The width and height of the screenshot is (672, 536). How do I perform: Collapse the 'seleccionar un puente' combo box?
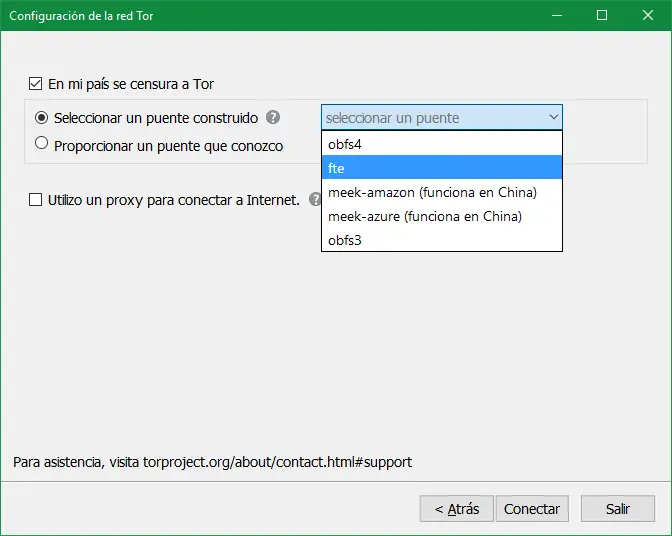tap(442, 117)
